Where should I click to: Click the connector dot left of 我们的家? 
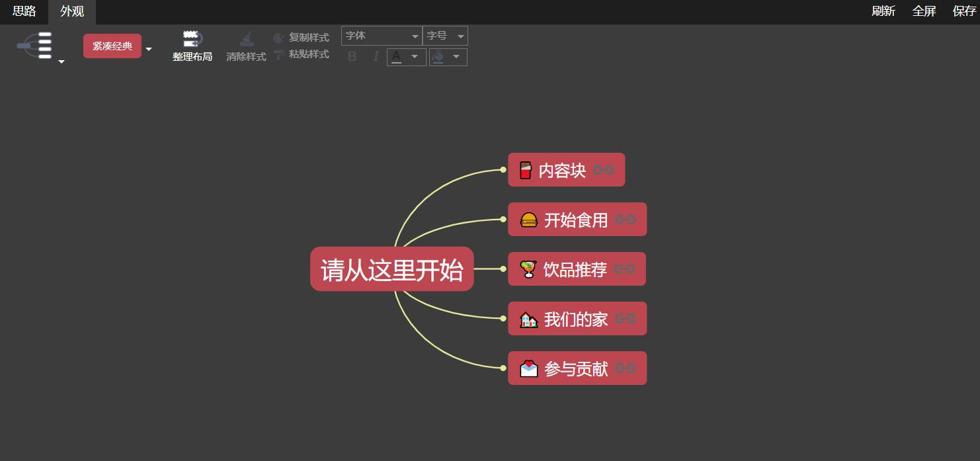pos(503,319)
